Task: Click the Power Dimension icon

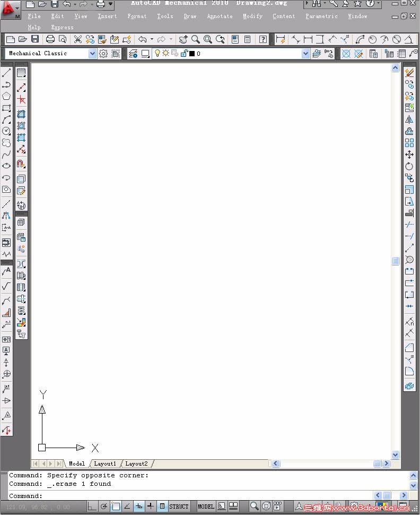Action: (281, 39)
